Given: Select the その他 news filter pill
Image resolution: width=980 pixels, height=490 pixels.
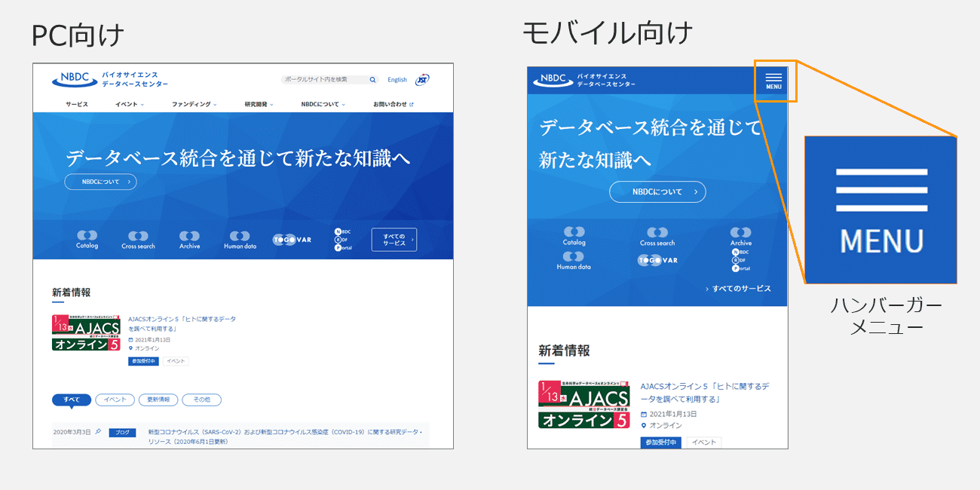Looking at the screenshot, I should [x=201, y=400].
